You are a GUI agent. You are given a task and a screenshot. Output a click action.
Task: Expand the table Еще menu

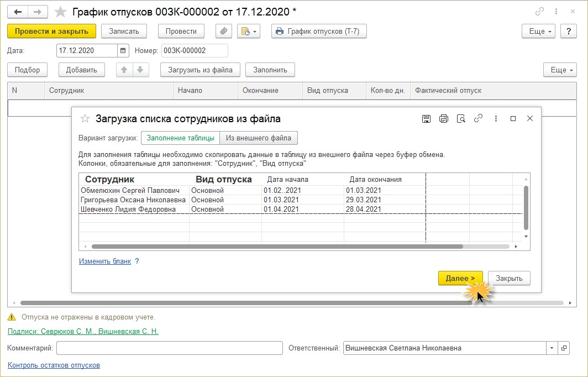pos(560,70)
